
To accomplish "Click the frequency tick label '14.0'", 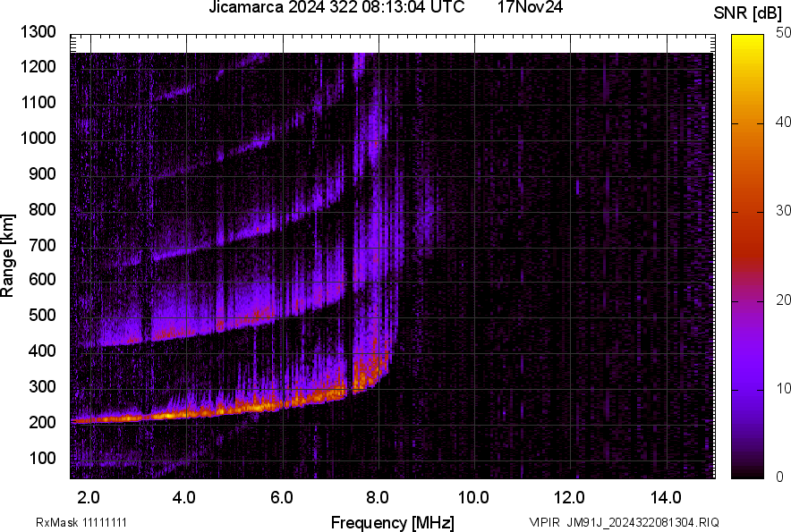I will (x=666, y=498).
